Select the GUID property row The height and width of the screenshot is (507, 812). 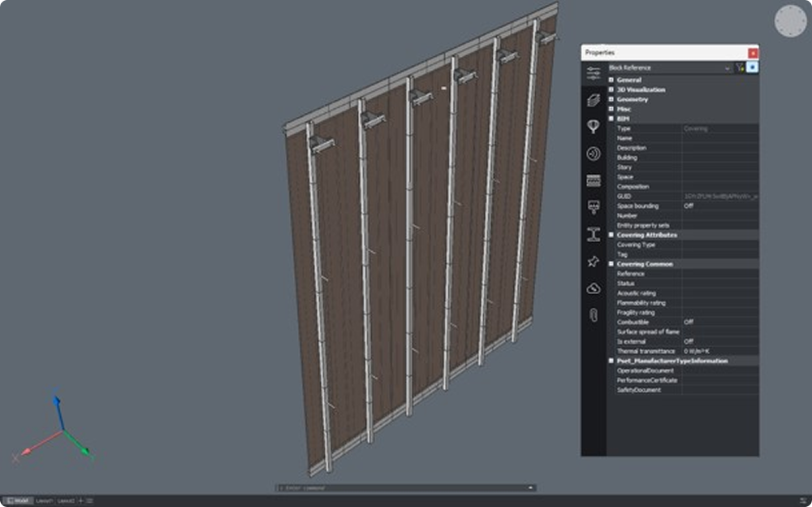pyautogui.click(x=687, y=197)
